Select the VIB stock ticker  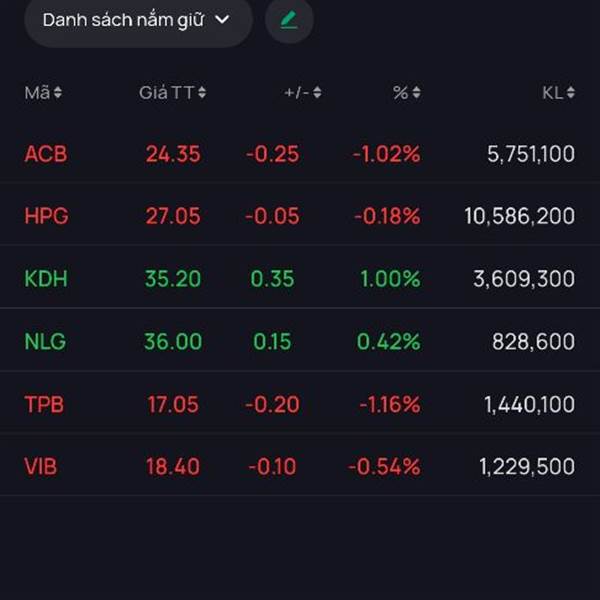pos(41,466)
